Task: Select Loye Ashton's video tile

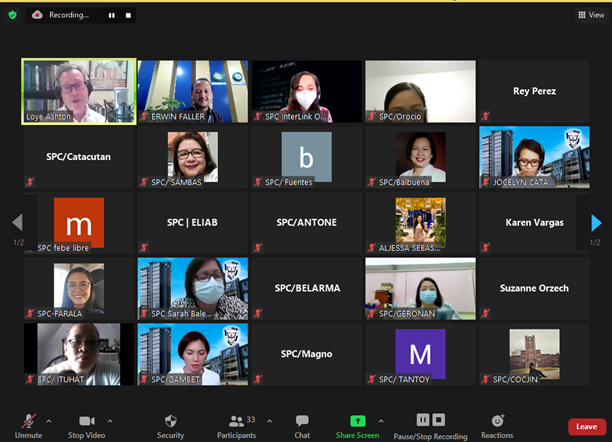Action: [x=79, y=91]
